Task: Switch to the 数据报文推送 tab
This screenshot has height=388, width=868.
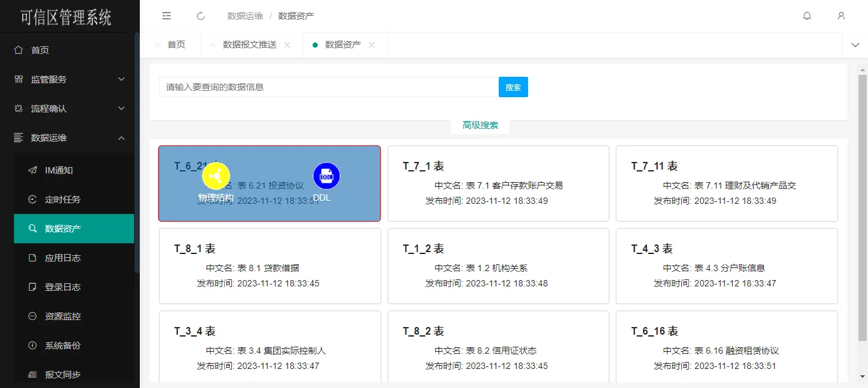Action: tap(249, 45)
